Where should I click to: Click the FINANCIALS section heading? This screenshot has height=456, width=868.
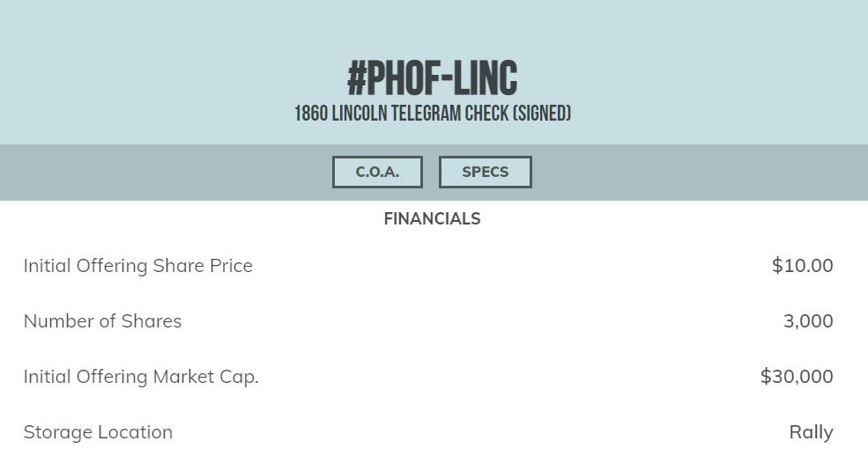(432, 219)
